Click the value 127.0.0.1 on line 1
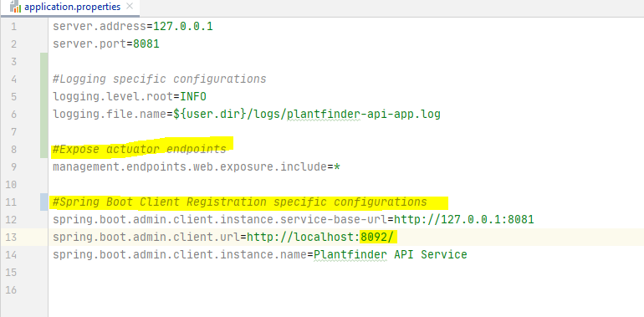The width and height of the screenshot is (644, 317). [183, 27]
